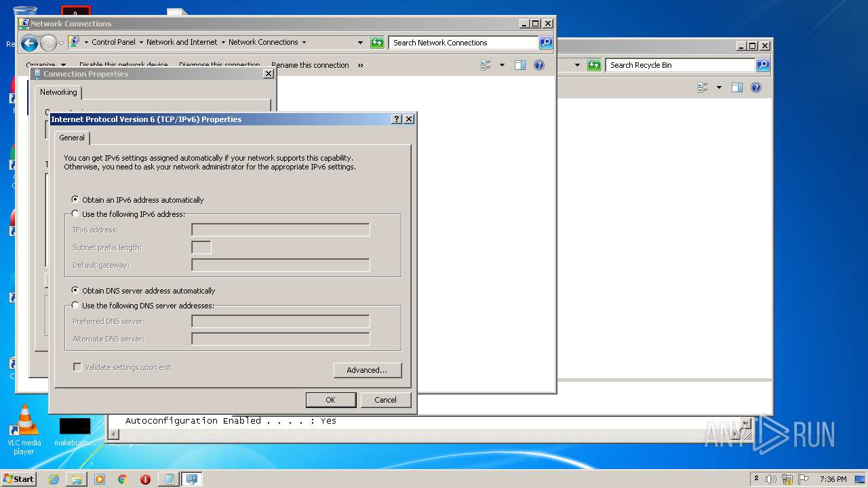Image resolution: width=868 pixels, height=488 pixels.
Task: Expand dropdown arrow before Control Panel breadcrumb
Action: 86,42
